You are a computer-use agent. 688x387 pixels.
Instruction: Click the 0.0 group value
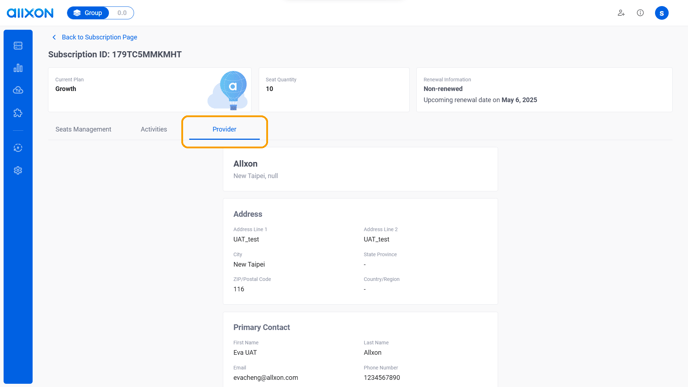tap(122, 13)
